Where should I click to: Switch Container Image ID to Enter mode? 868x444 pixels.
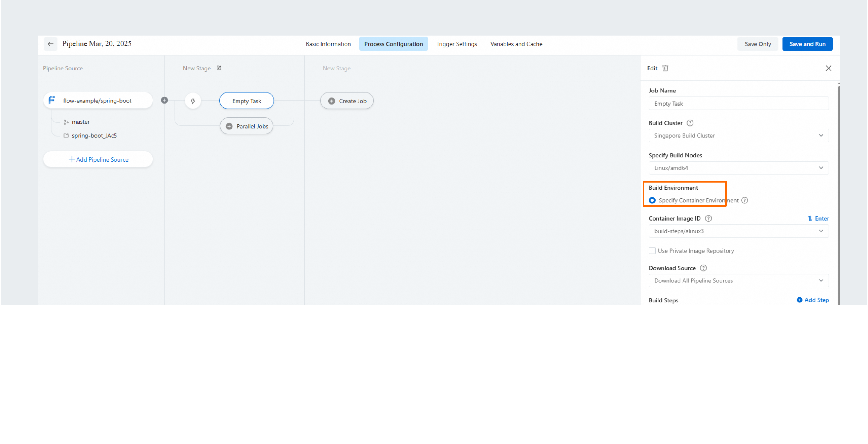click(818, 218)
